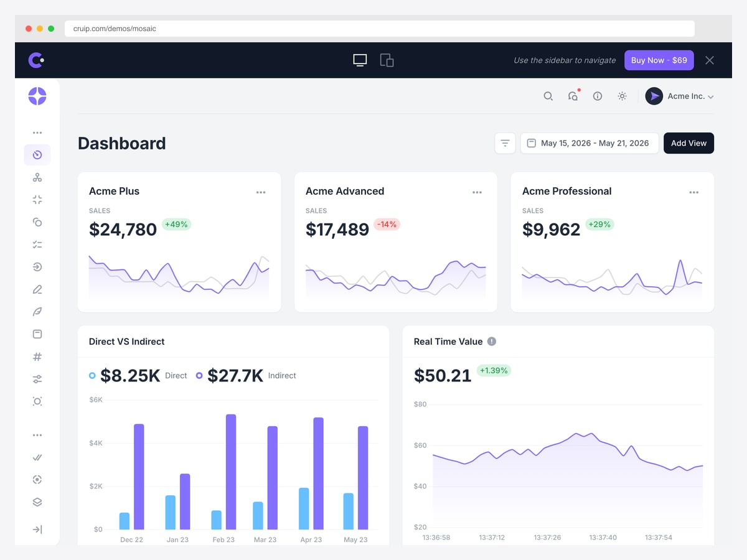Click the stacked layers sidebar icon
The width and height of the screenshot is (747, 560).
pos(37,502)
